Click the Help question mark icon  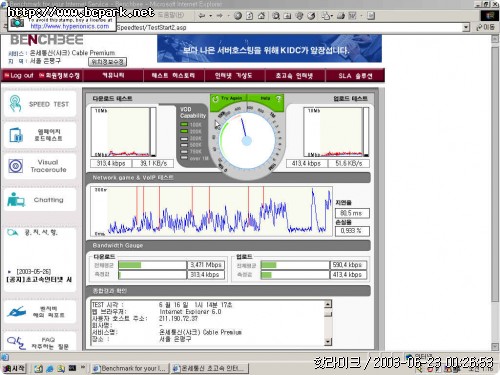(x=278, y=98)
